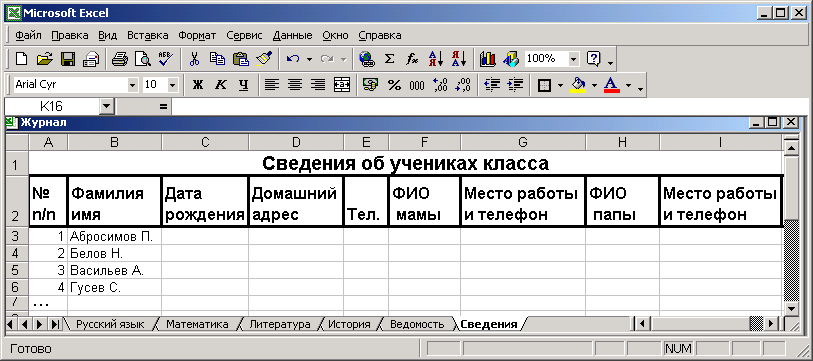Image resolution: width=813 pixels, height=361 pixels.
Task: Expand the Undo history dropdown arrow
Action: (x=310, y=59)
